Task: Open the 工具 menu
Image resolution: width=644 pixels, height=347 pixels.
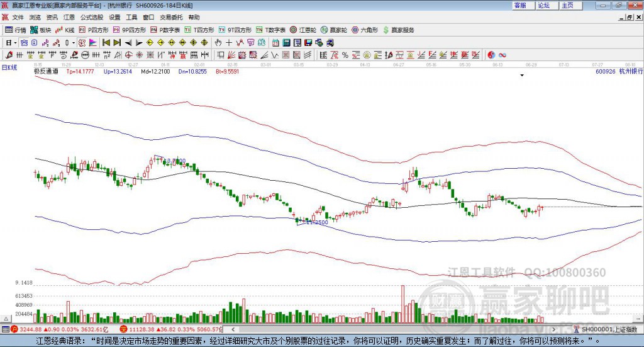Action: pos(131,17)
